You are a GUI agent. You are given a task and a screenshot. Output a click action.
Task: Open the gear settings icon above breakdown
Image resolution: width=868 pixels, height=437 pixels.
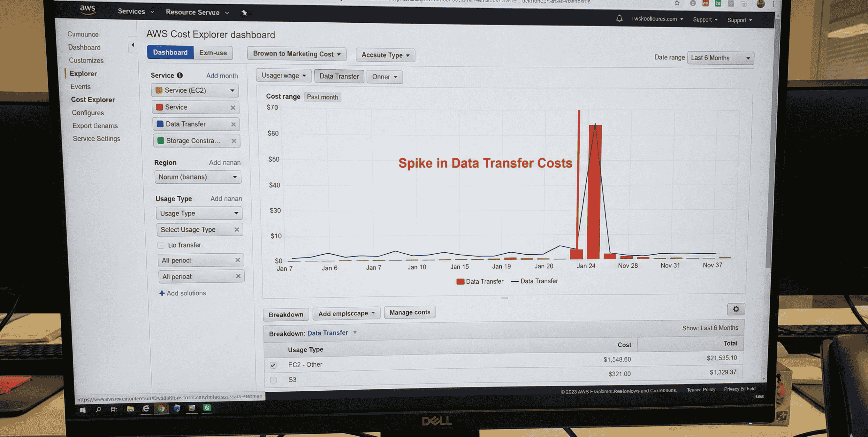tap(735, 309)
